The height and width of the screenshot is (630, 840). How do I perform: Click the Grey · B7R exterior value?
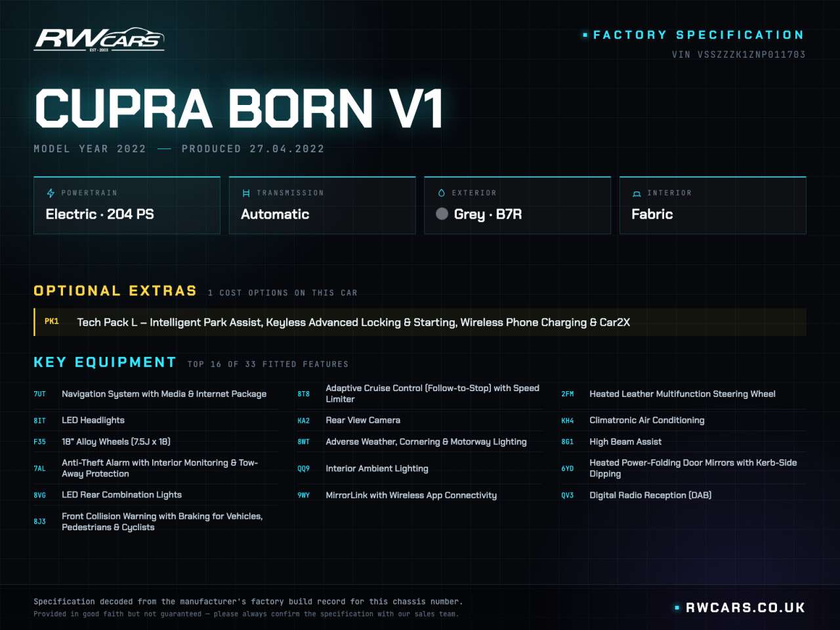pos(488,214)
